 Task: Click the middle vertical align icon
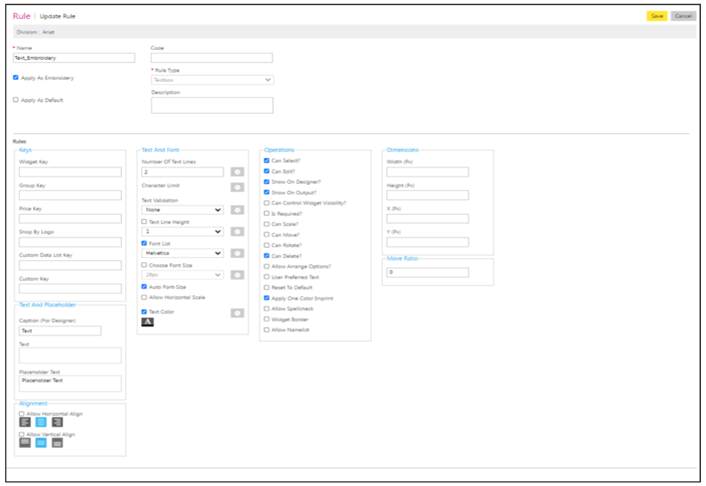41,443
